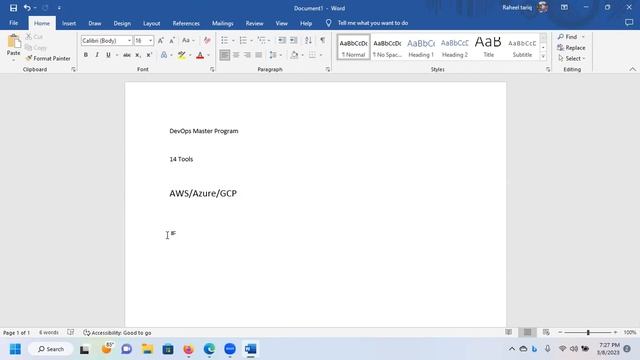Expand the Styles gallery more arrow
The height and width of the screenshot is (360, 640).
(543, 57)
